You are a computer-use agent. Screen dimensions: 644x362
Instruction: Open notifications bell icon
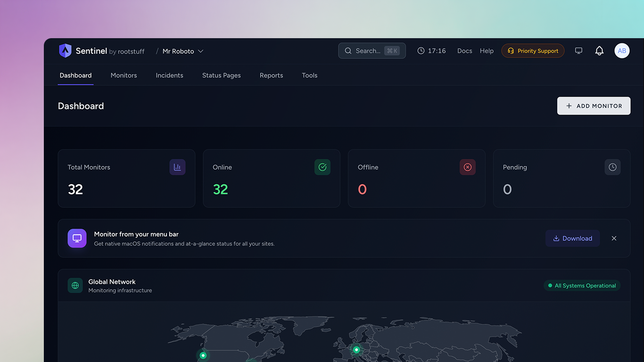(599, 51)
